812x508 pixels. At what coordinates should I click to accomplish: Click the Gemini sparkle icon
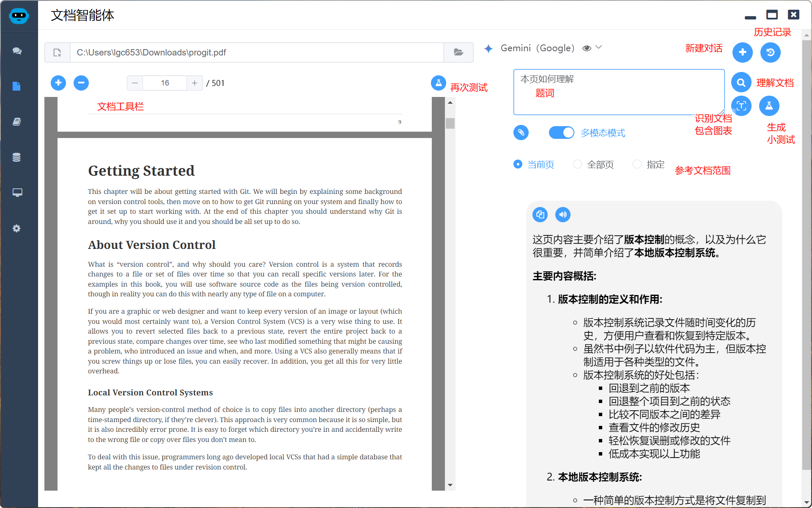pos(488,49)
